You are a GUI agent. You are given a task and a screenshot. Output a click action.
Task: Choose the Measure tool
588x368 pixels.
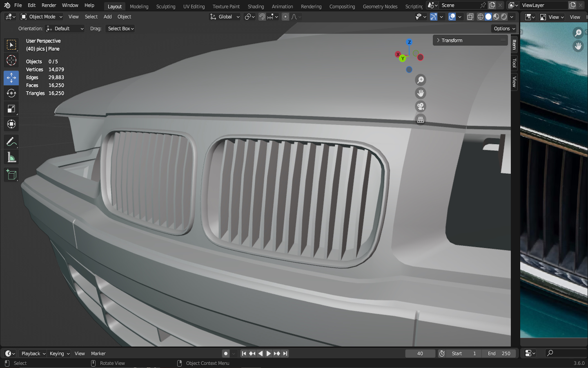click(11, 157)
